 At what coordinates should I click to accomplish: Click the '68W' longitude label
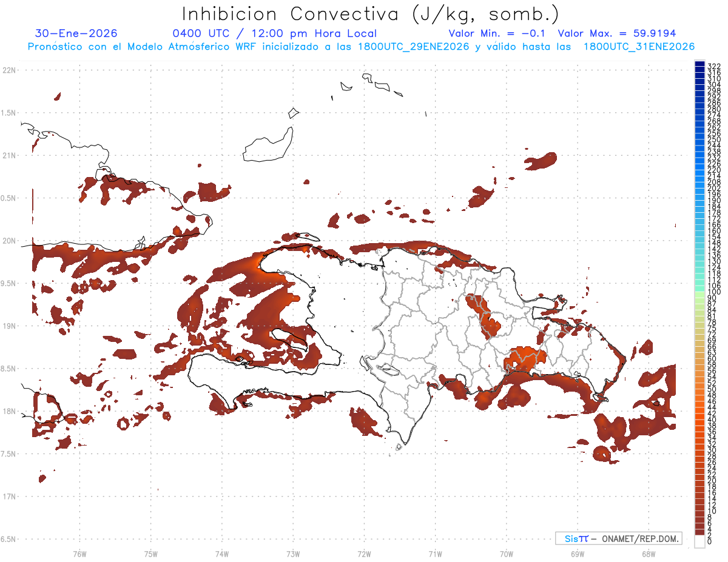point(649,554)
